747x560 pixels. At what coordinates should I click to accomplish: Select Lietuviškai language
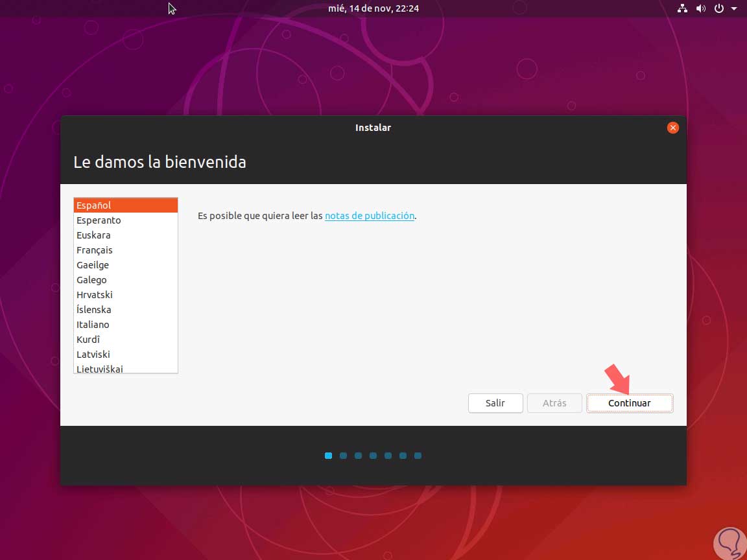126,368
